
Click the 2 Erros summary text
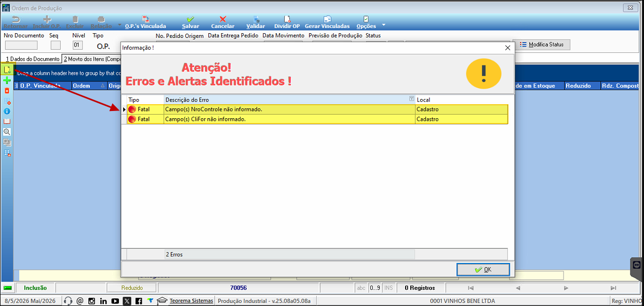pyautogui.click(x=174, y=255)
